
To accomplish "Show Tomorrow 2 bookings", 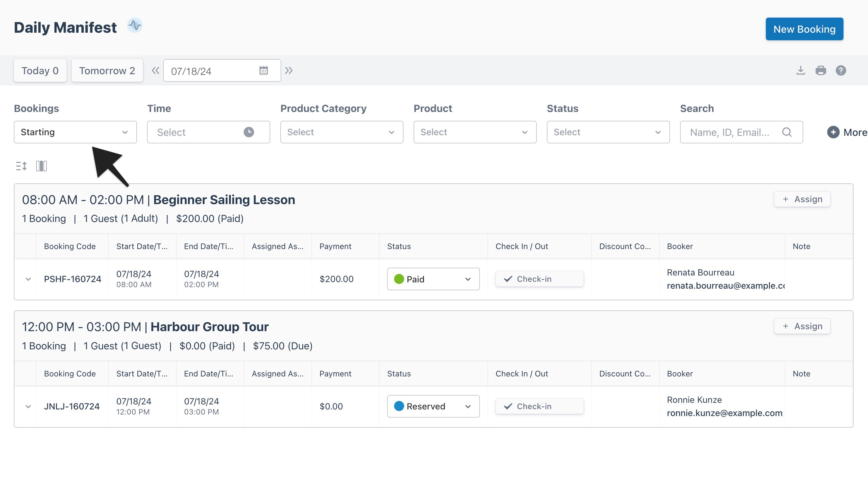I will (x=107, y=70).
